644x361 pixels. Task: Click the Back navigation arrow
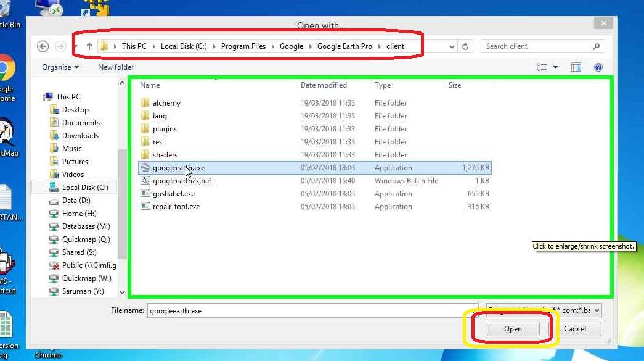43,46
